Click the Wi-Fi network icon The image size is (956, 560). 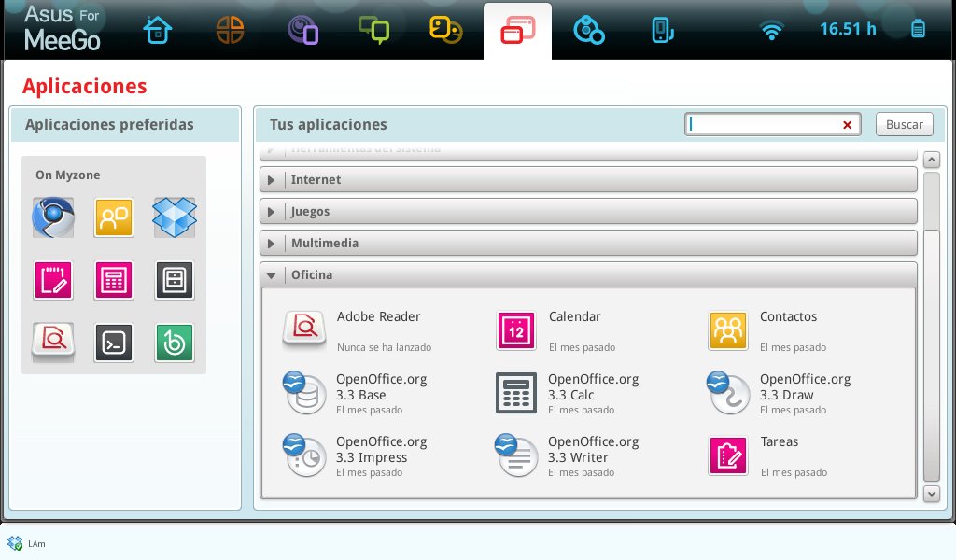771,29
